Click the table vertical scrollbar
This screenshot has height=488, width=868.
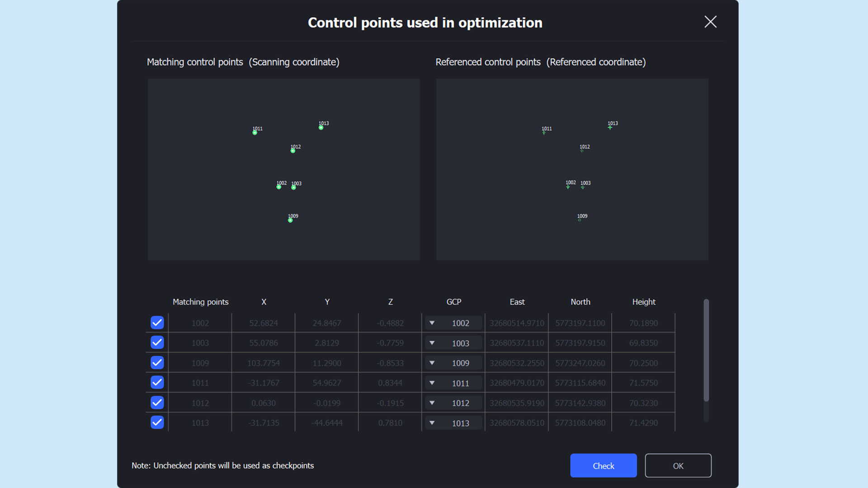coord(706,350)
